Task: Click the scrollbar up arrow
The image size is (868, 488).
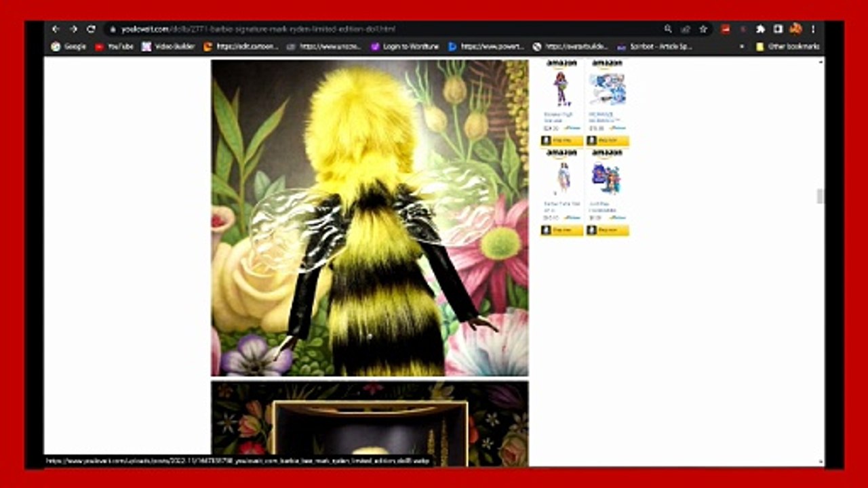Action: point(820,62)
